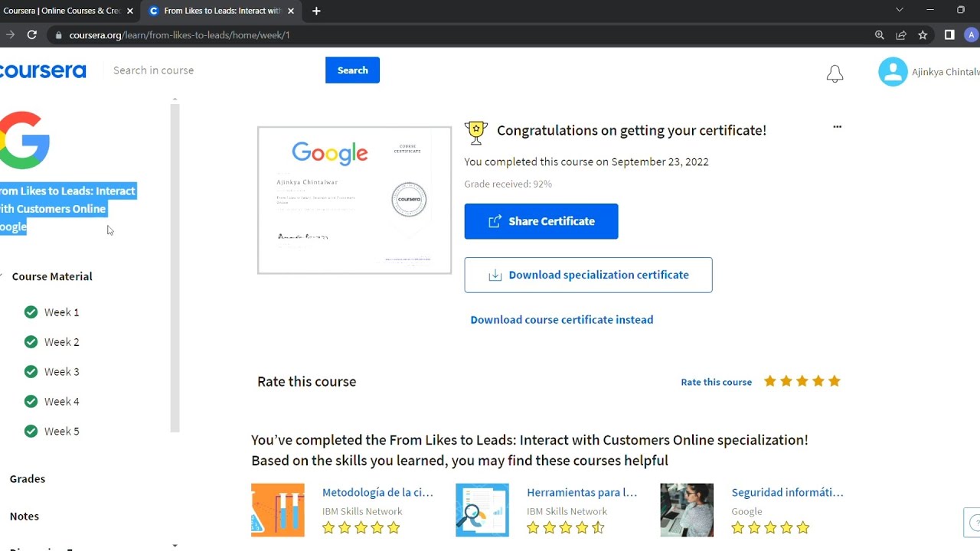This screenshot has height=551, width=980.
Task: Click Metodología course thumbnail icon
Action: (278, 510)
